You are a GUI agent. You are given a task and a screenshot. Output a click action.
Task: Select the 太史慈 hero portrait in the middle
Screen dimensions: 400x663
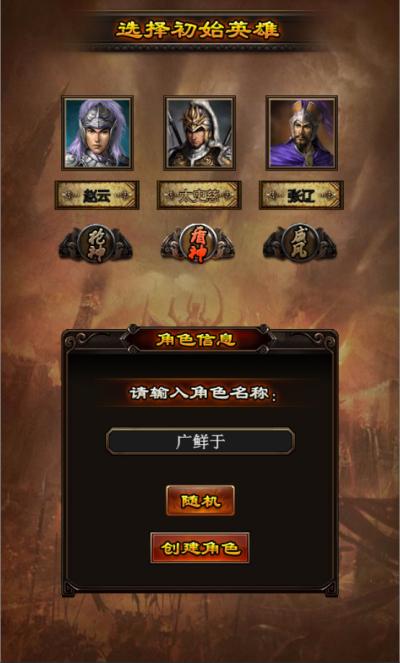click(200, 133)
